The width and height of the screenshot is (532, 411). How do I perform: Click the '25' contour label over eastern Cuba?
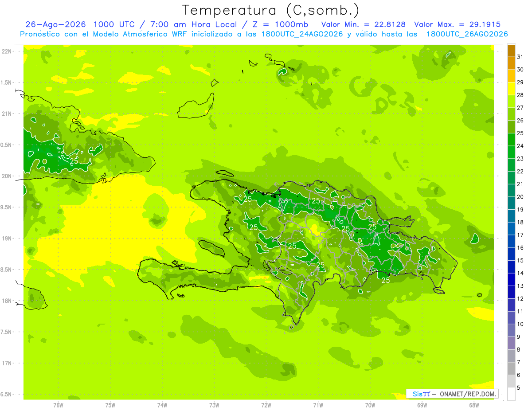point(74,161)
